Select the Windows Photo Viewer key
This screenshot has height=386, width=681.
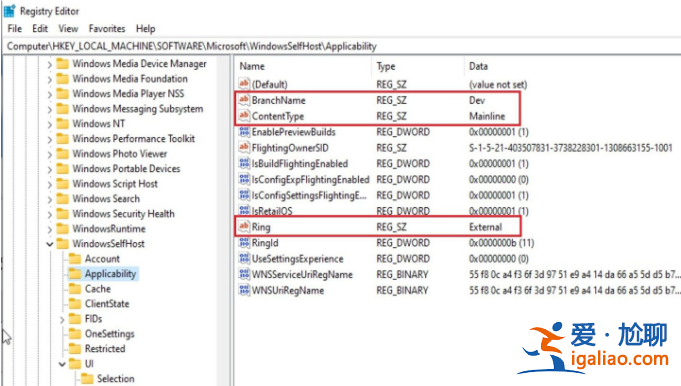pos(119,154)
